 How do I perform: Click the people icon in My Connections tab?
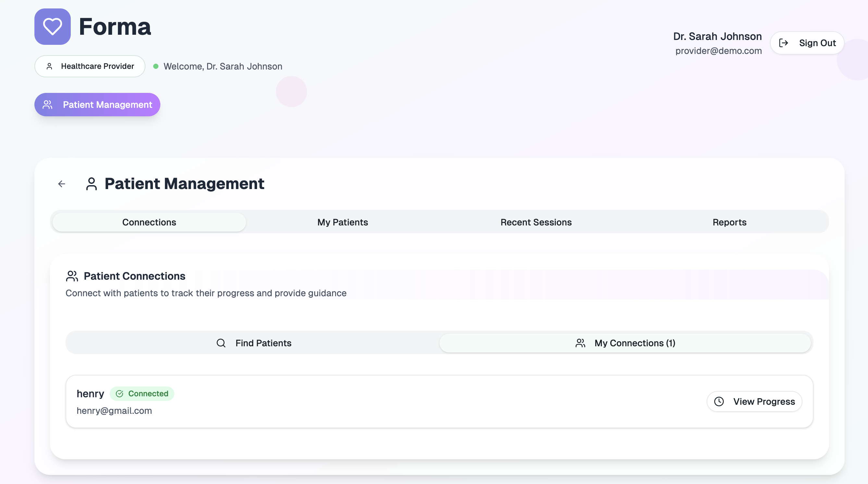(580, 343)
